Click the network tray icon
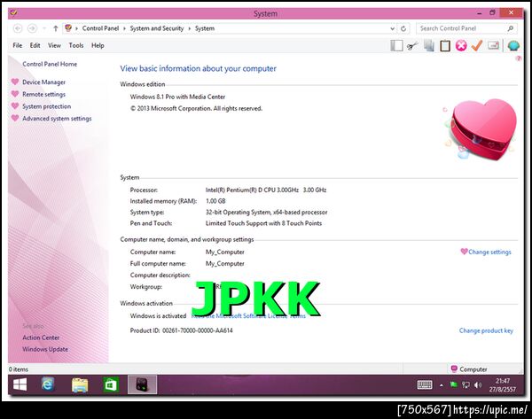Image resolution: width=532 pixels, height=419 pixels. tap(465, 384)
